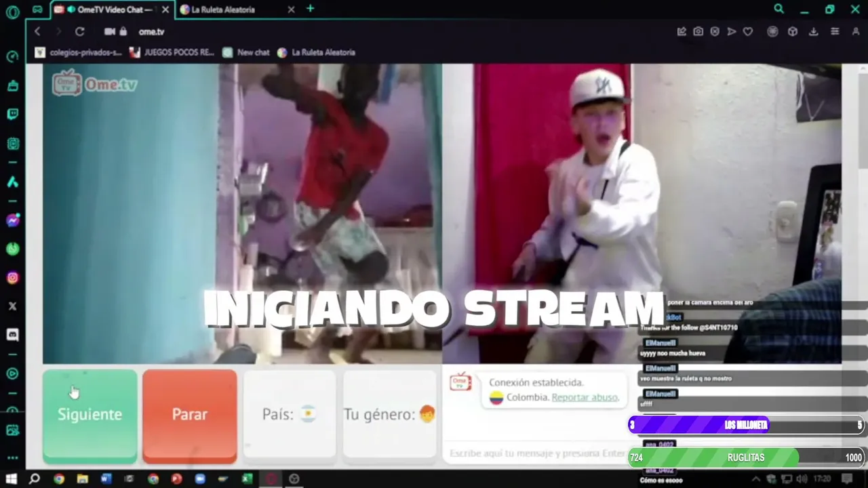This screenshot has width=868, height=488.
Task: Open La Ruleta Aleatoria bookmark
Action: [316, 52]
